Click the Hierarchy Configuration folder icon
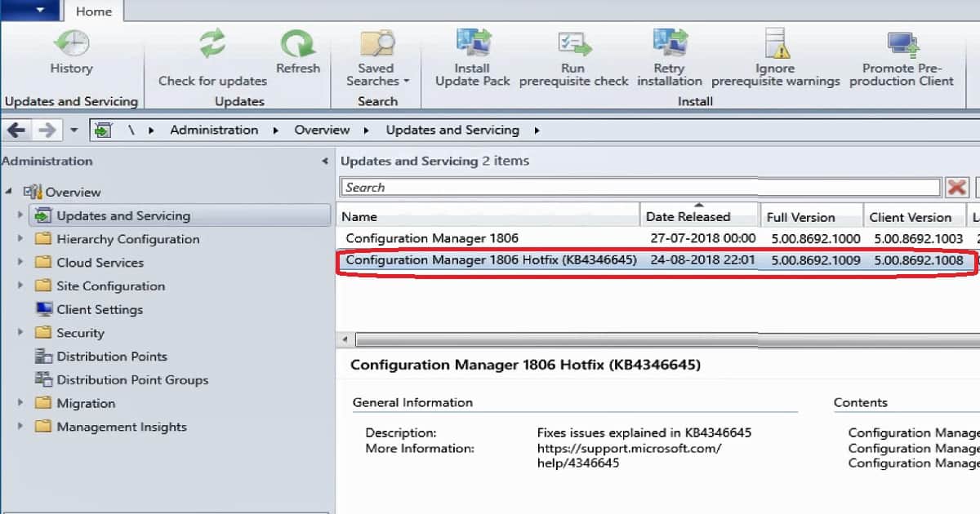The width and height of the screenshot is (980, 514). 43,239
